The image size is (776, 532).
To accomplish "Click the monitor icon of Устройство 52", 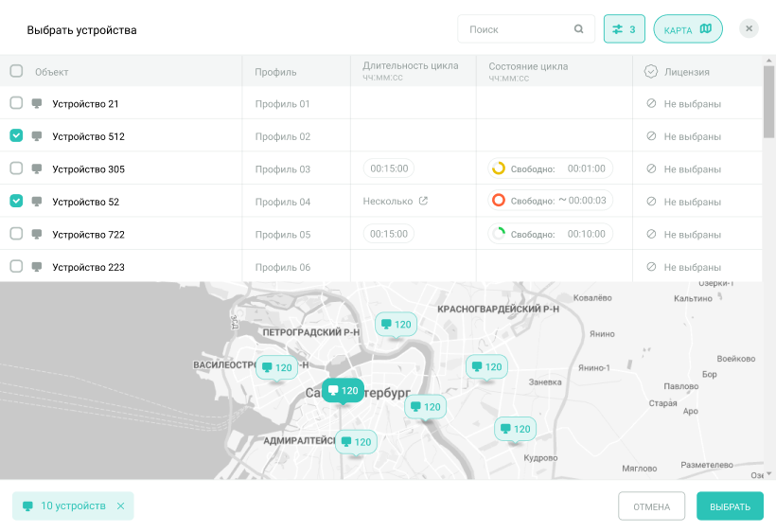I will pyautogui.click(x=37, y=202).
